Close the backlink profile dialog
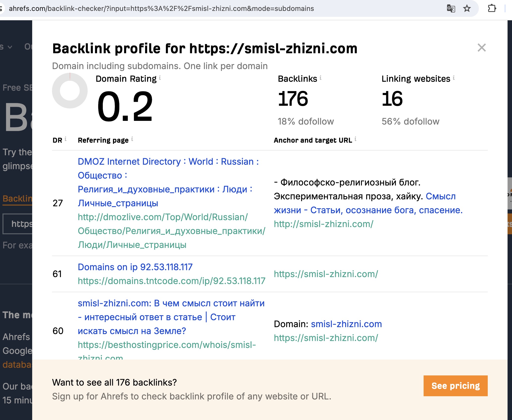The height and width of the screenshot is (420, 512). click(482, 48)
